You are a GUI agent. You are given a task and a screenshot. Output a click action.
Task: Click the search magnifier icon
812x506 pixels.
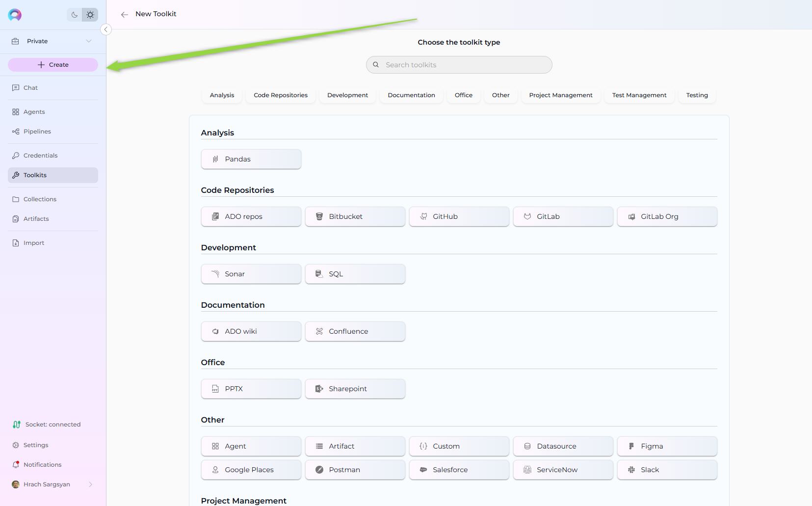coord(376,65)
